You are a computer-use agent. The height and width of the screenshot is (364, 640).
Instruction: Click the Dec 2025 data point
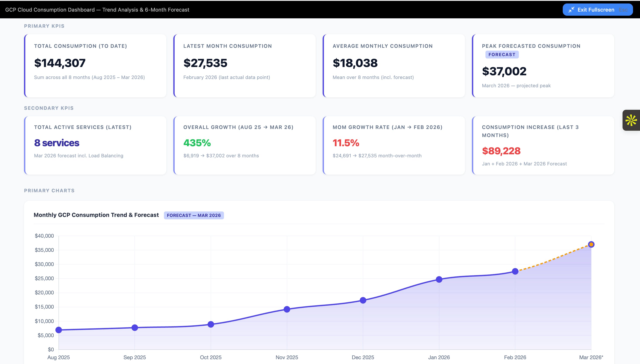363,300
